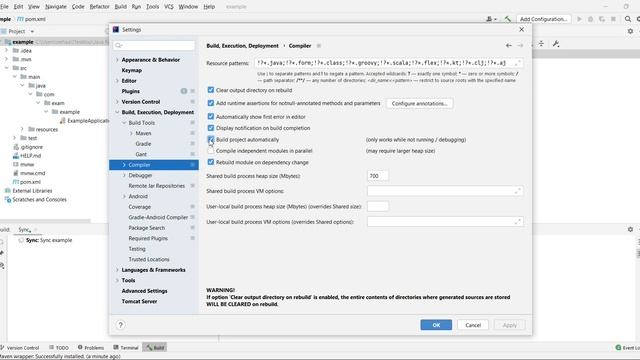Click the project-level settings icon next to the Compiler breadcrumb
640x360 pixels.
point(319,46)
